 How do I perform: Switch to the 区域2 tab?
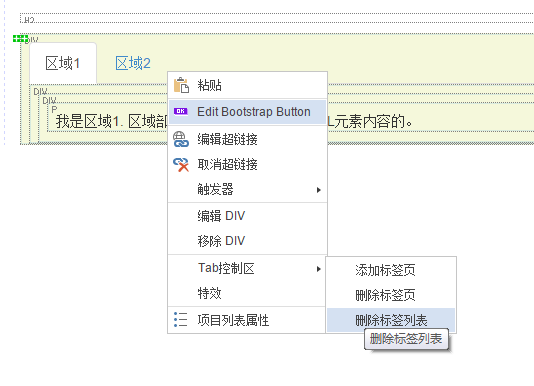[133, 63]
